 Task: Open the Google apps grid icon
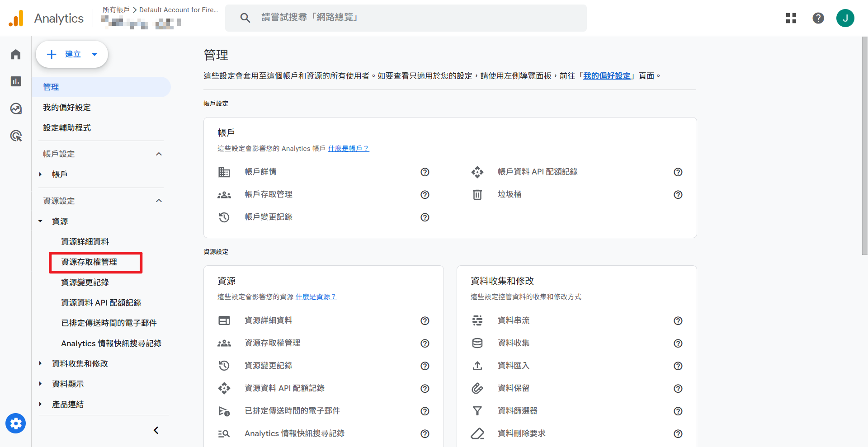(791, 18)
